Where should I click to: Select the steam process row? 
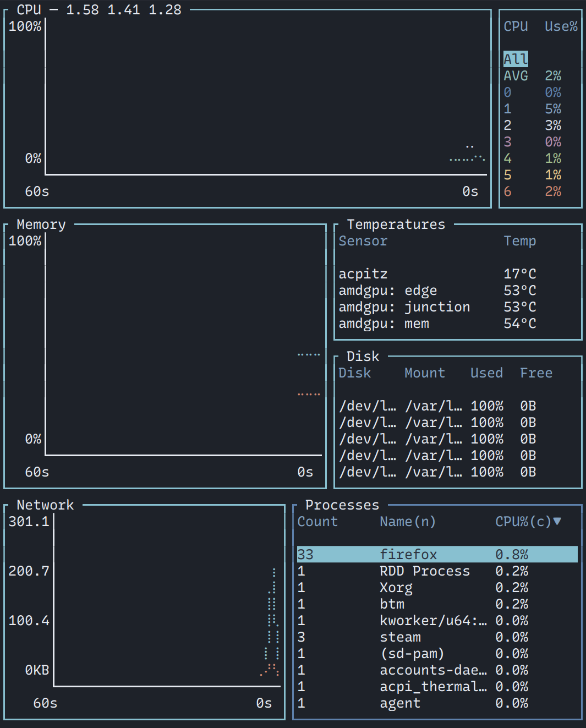[437, 637]
